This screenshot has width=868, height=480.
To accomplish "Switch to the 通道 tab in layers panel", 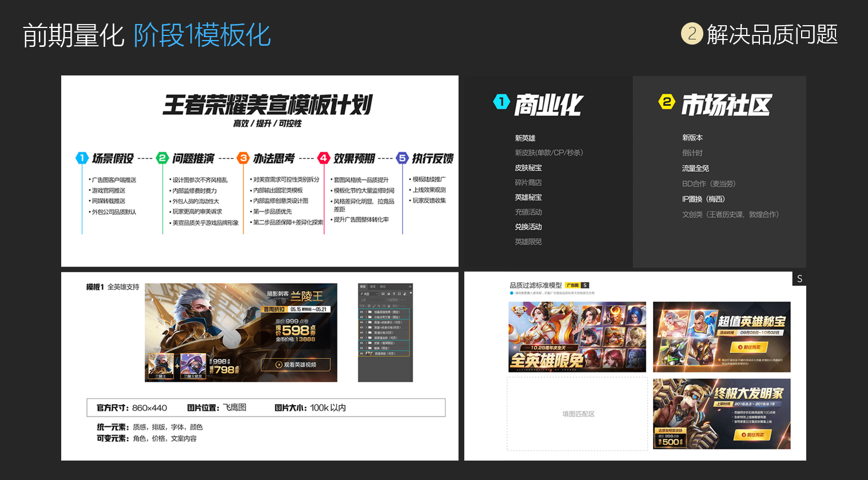I will coord(373,287).
